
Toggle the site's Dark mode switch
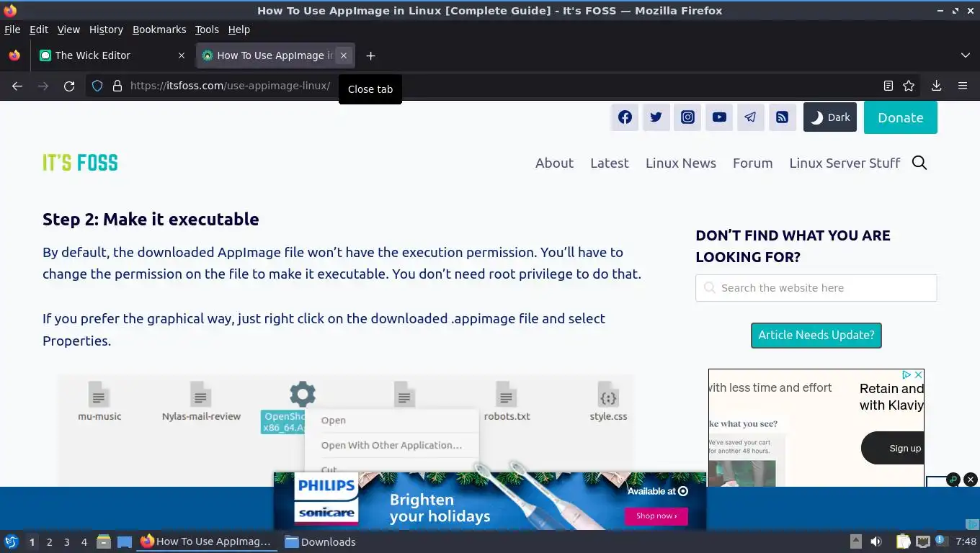pos(830,117)
